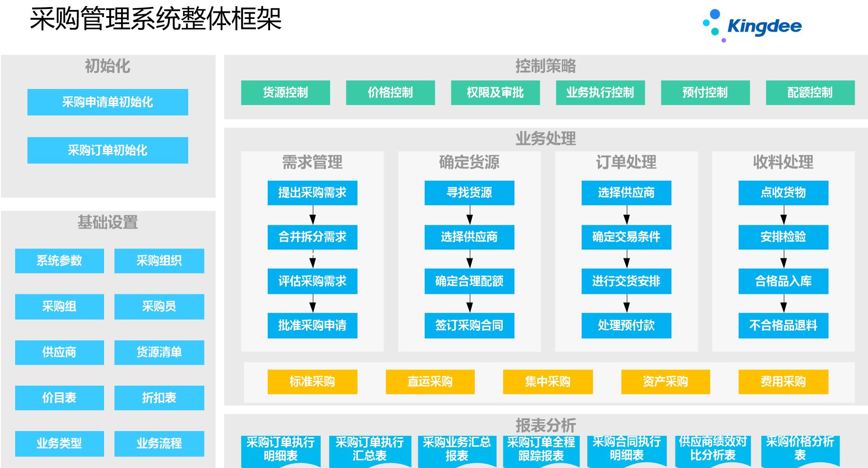Click the 合并拆分需求 step

pyautogui.click(x=312, y=237)
